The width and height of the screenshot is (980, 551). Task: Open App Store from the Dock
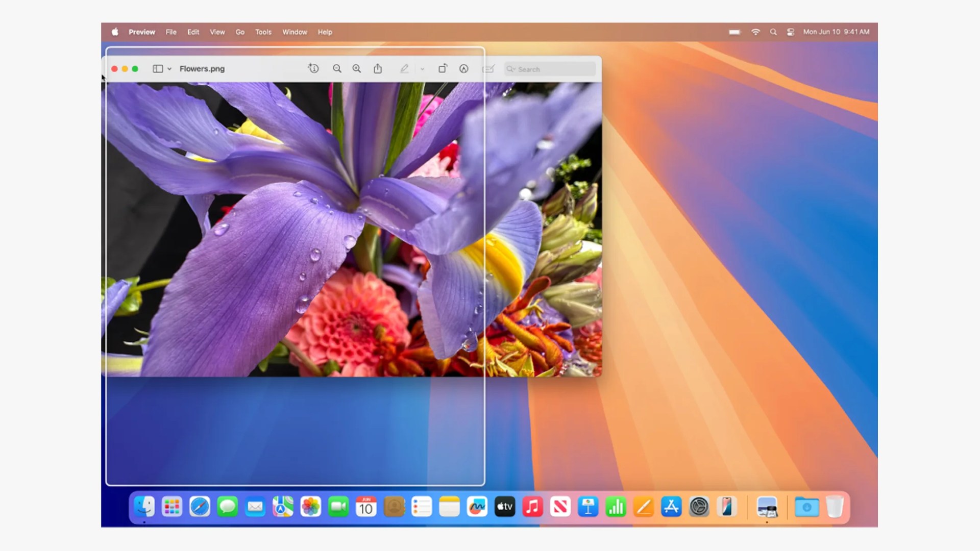click(x=671, y=507)
